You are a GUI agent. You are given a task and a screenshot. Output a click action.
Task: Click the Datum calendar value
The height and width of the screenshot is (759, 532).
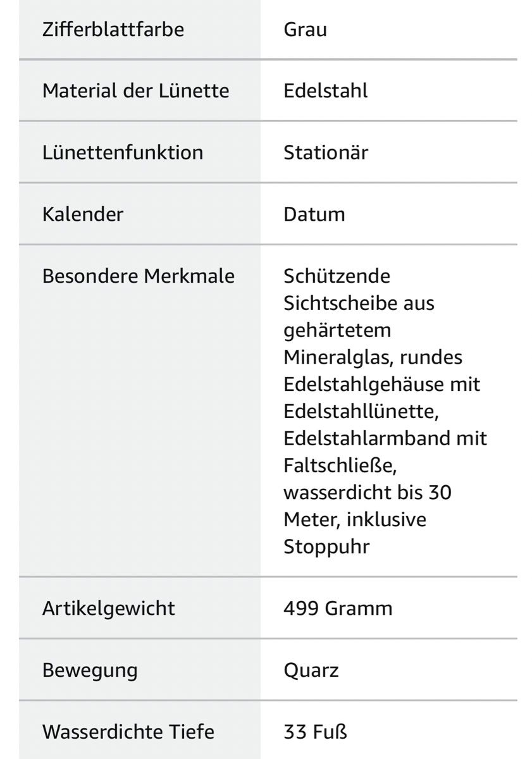(314, 214)
